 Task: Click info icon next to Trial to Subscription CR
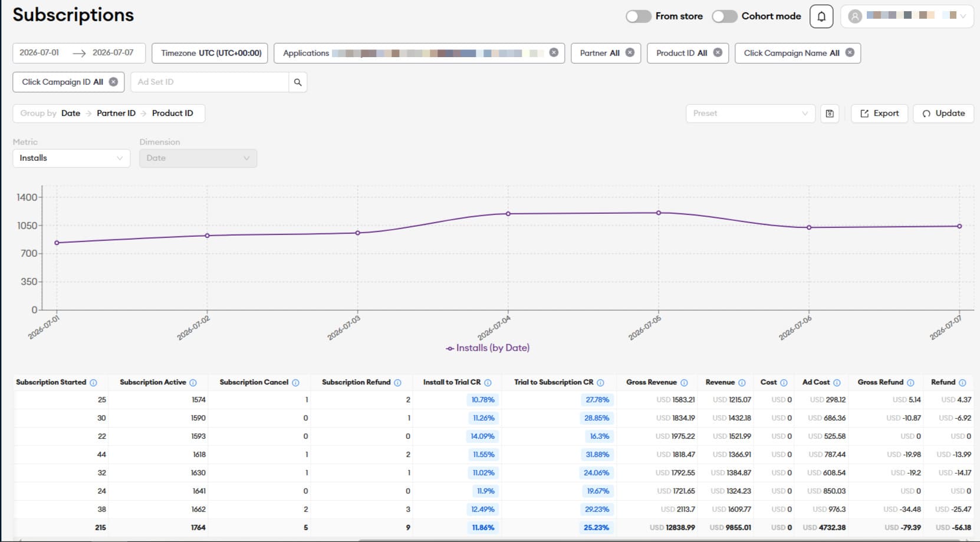click(600, 383)
